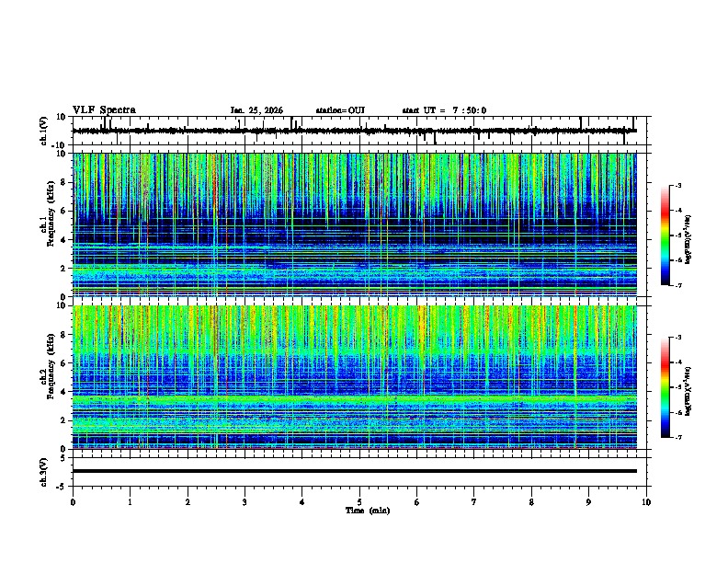Click the 8 kHz tick on ch.1 frequency axis
The image size is (728, 563).
64,182
